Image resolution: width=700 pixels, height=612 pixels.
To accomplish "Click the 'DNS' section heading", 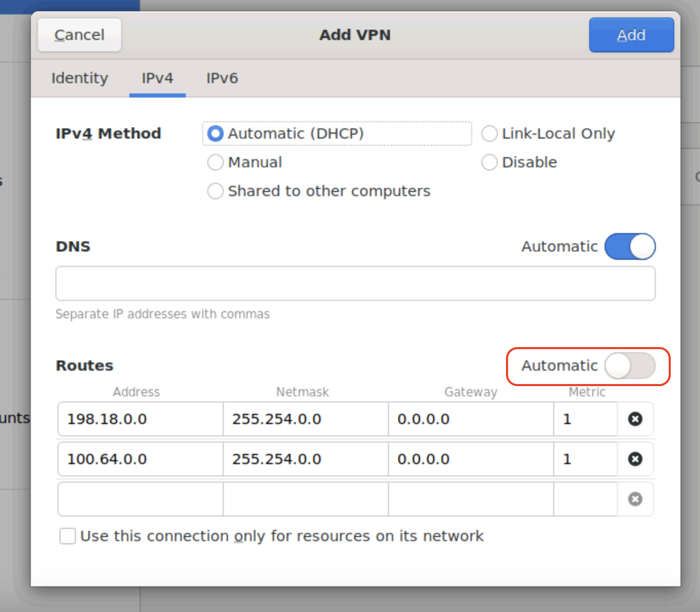I will click(x=73, y=246).
